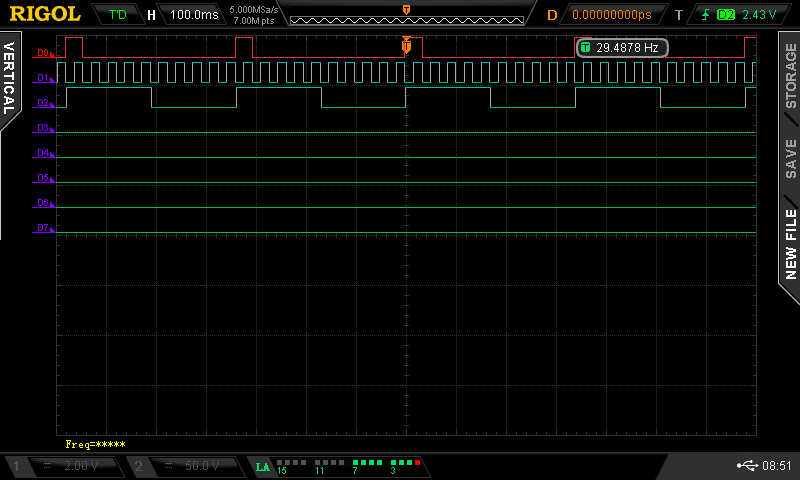Image resolution: width=800 pixels, height=480 pixels.
Task: Click the green T icon in frequency counter
Action: (x=585, y=48)
